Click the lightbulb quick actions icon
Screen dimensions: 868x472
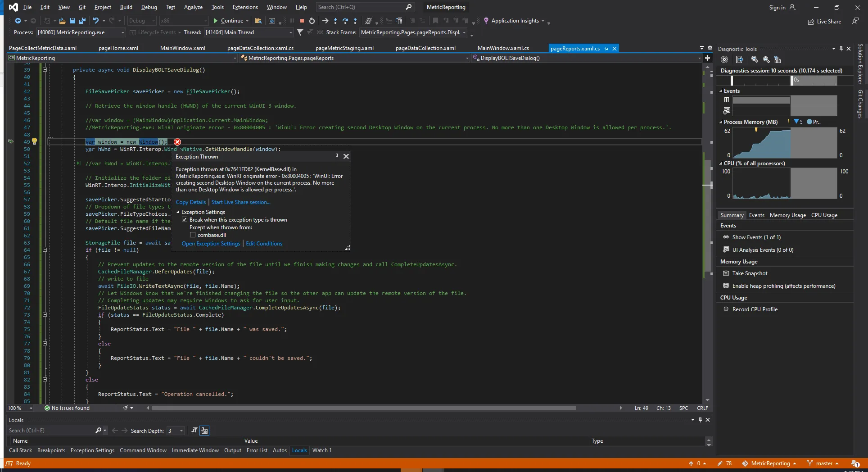[x=34, y=141]
